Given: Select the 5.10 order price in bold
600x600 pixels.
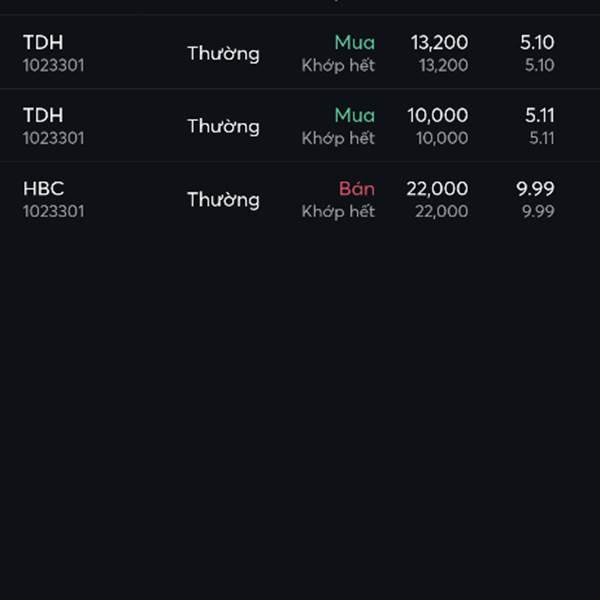Looking at the screenshot, I should click(537, 42).
